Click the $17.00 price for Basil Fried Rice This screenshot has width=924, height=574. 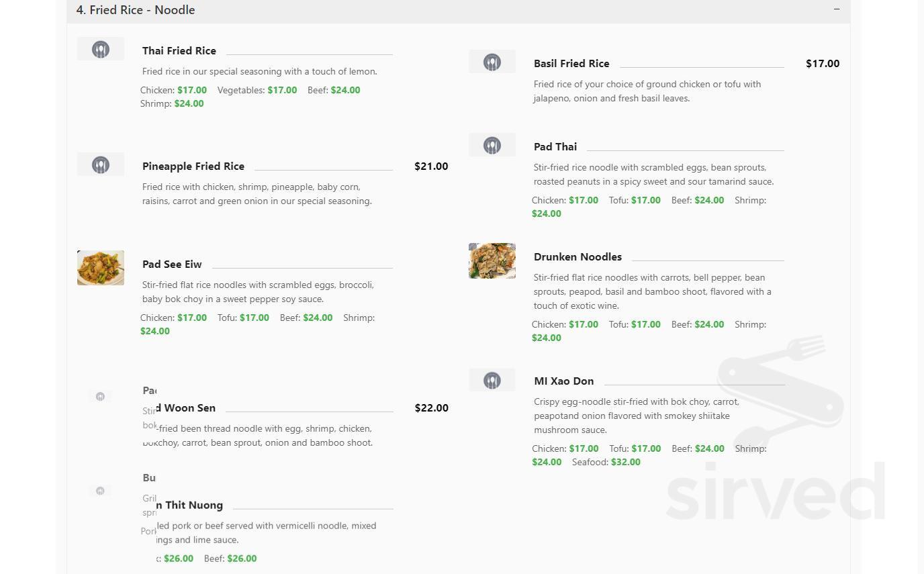(x=822, y=63)
